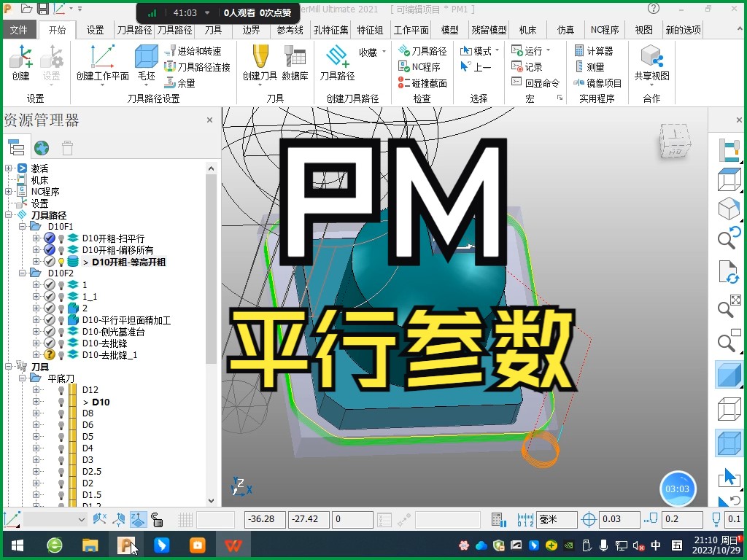Viewport: 747px width, 560px height.
Task: Switch explorer to web browser globe tab
Action: 42,148
